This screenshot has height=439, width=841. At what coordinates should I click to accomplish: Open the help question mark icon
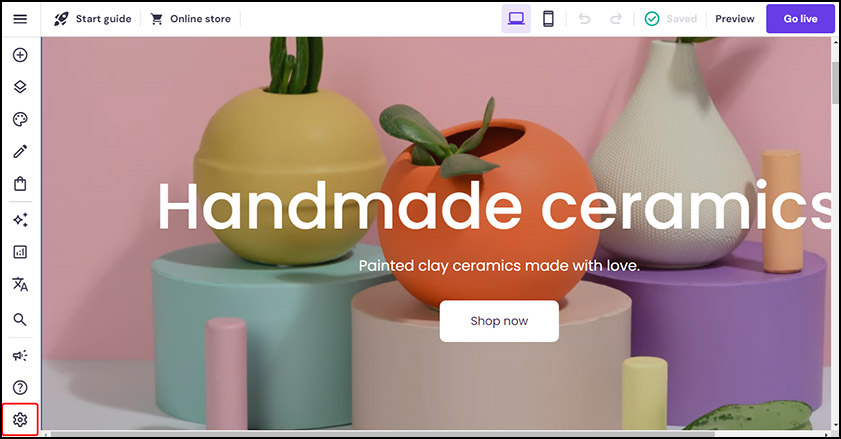coord(20,387)
